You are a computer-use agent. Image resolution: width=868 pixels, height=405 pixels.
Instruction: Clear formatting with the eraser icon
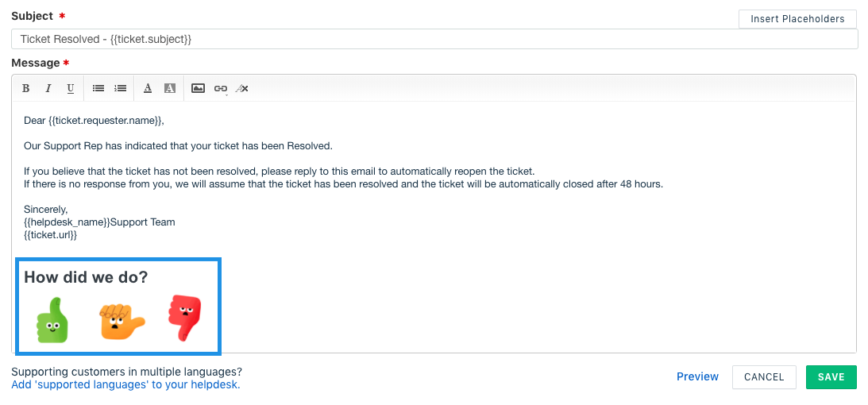pos(242,88)
